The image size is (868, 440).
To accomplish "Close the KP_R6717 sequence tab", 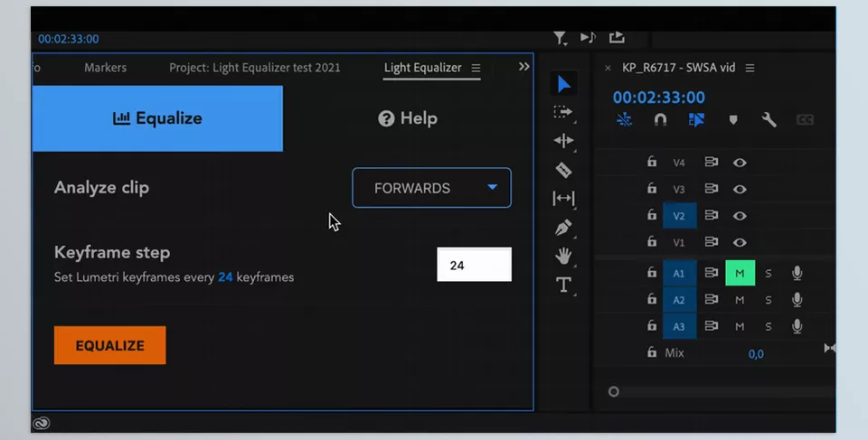I will click(x=608, y=68).
